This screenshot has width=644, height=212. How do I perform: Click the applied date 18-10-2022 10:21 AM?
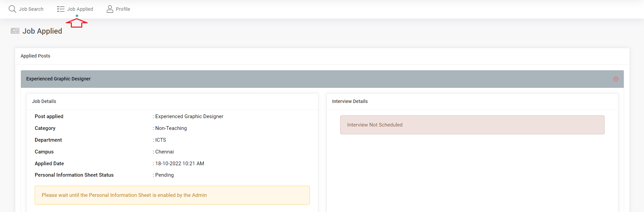click(179, 164)
